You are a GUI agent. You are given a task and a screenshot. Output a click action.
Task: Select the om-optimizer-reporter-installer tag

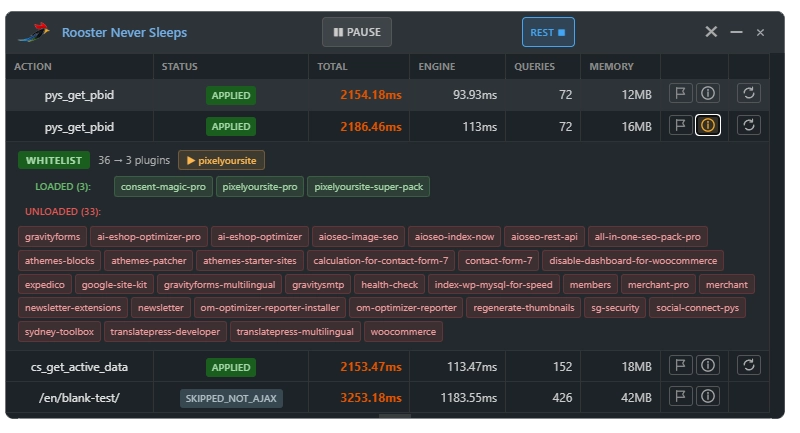270,308
